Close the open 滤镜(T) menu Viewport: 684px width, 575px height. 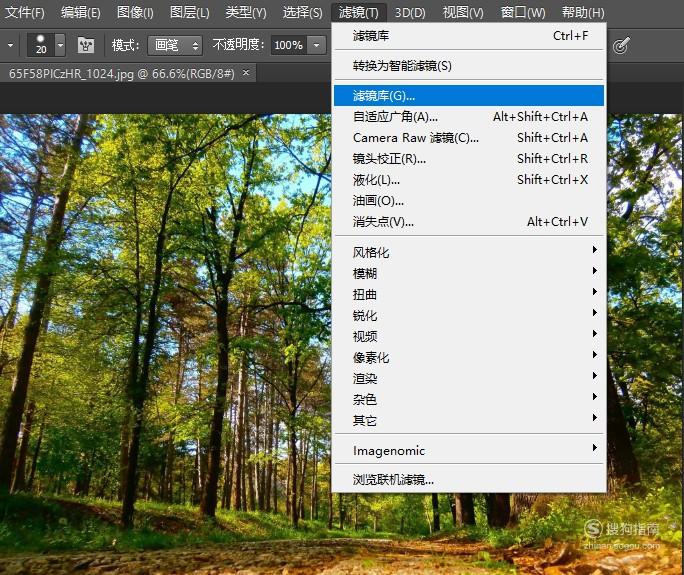point(359,12)
